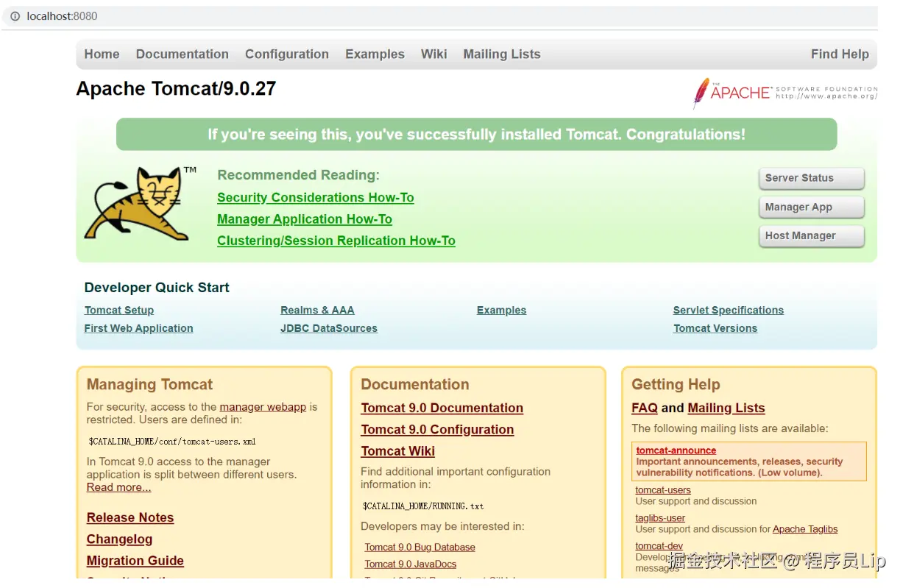Open the FAQ link

pos(644,408)
